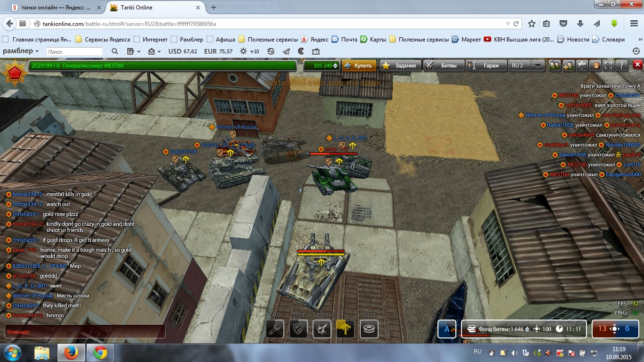The image size is (644, 362).
Task: Click the green experience progress bar
Action: tap(163, 66)
